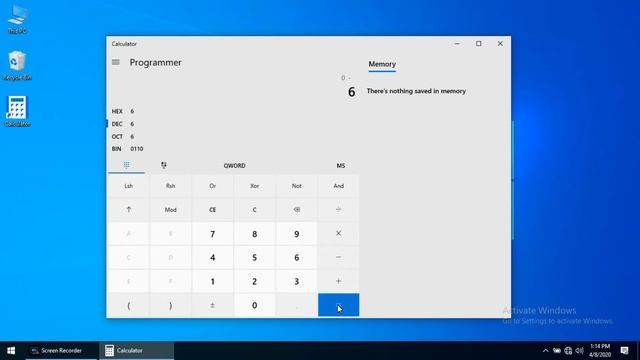Viewport: 640px width, 360px height.
Task: Click the close parenthesis key
Action: tap(171, 305)
